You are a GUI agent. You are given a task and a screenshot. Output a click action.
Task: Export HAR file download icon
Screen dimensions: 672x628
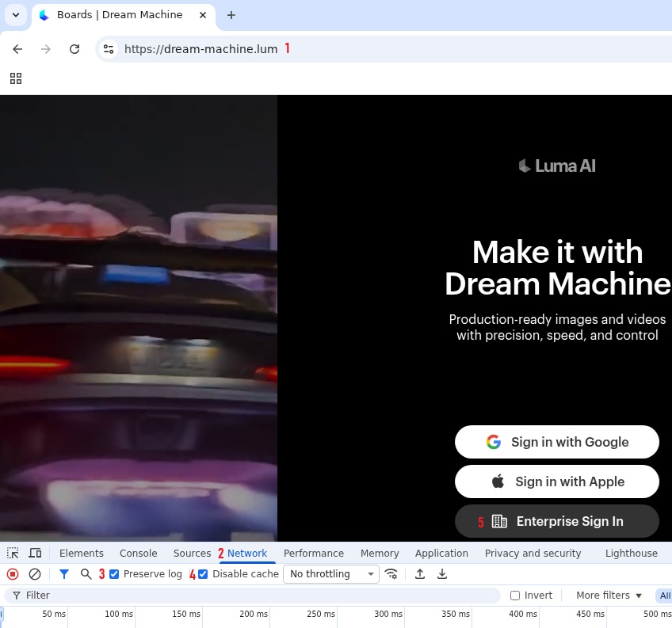[442, 574]
